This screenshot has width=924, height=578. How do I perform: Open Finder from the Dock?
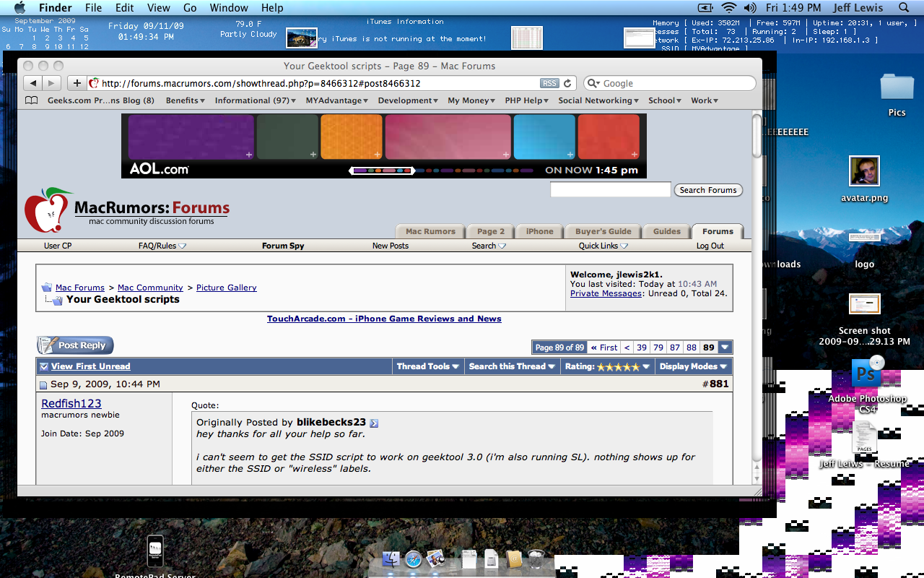tap(391, 558)
